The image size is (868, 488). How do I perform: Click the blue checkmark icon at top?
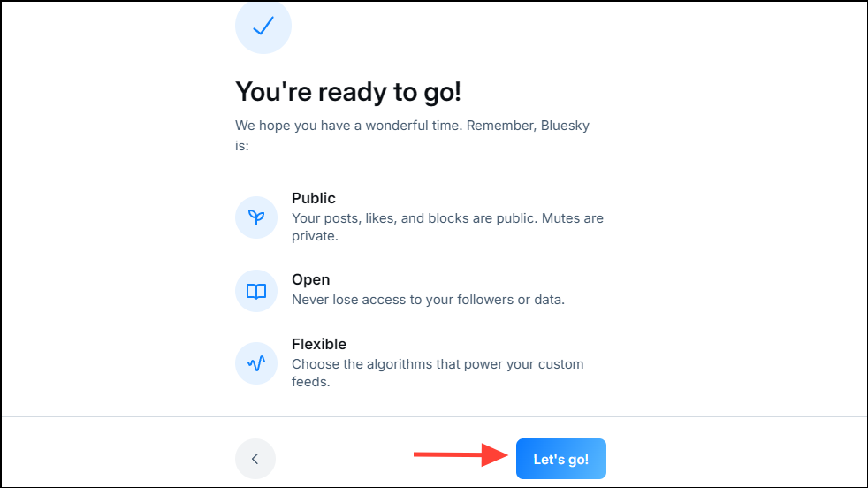click(x=263, y=27)
